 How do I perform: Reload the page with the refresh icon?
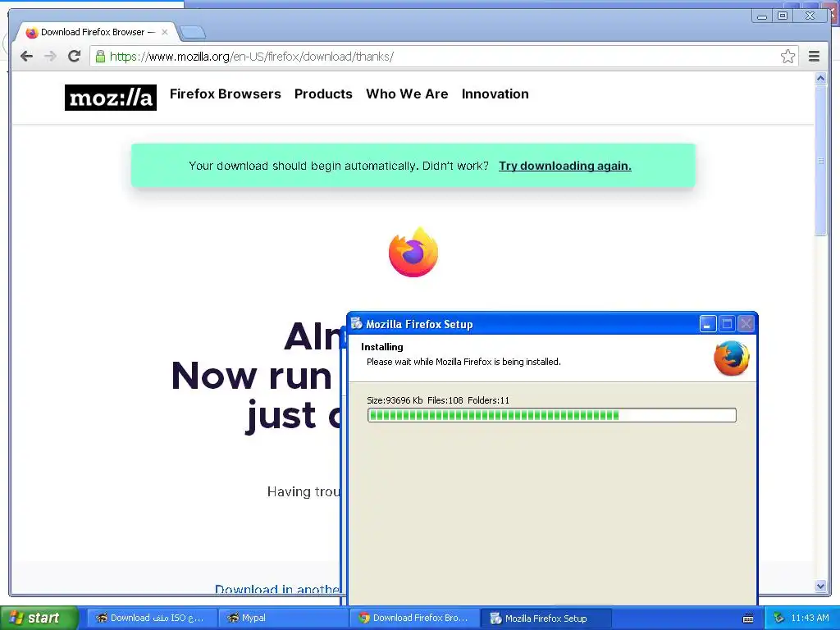[74, 57]
